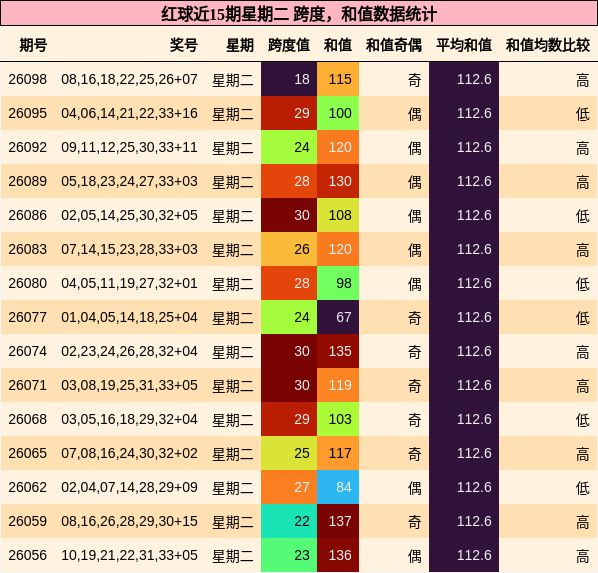
Task: Select issue number 26089
Action: tap(27, 181)
